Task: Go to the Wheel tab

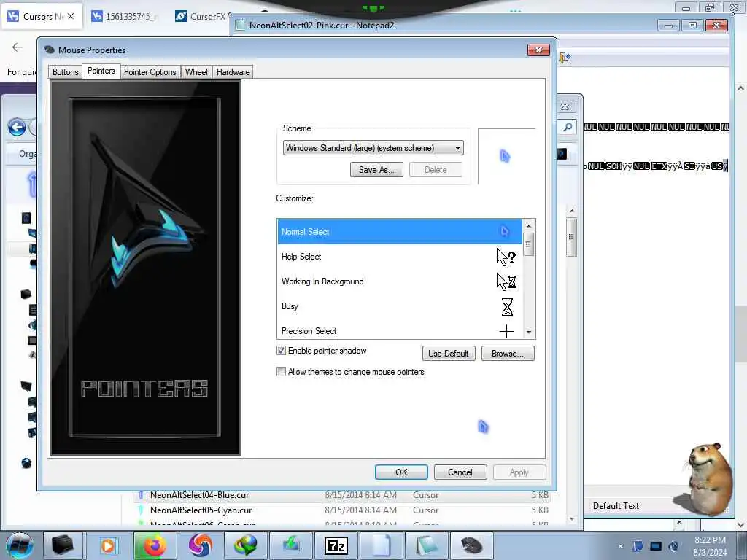Action: click(196, 72)
